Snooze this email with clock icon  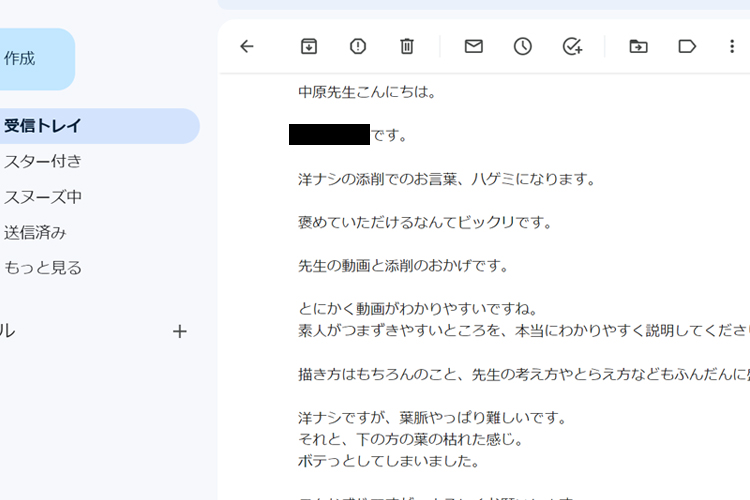click(x=523, y=46)
